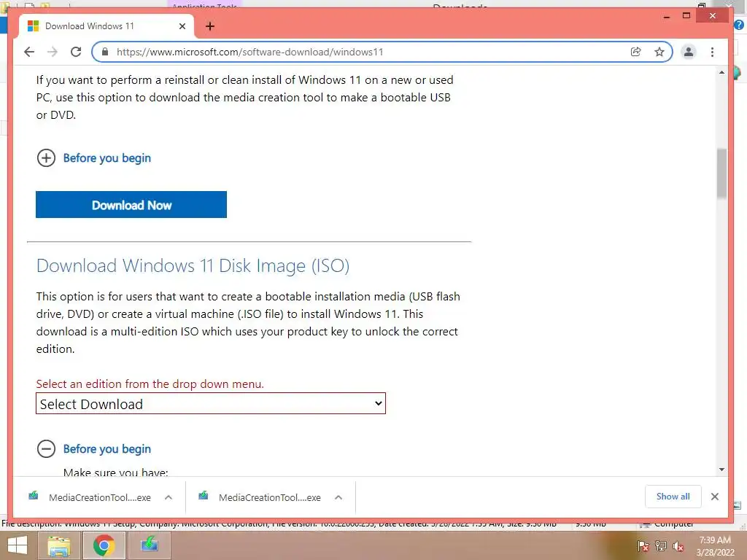The width and height of the screenshot is (747, 560).
Task: Click the muted volume tray icon
Action: pyautogui.click(x=678, y=546)
